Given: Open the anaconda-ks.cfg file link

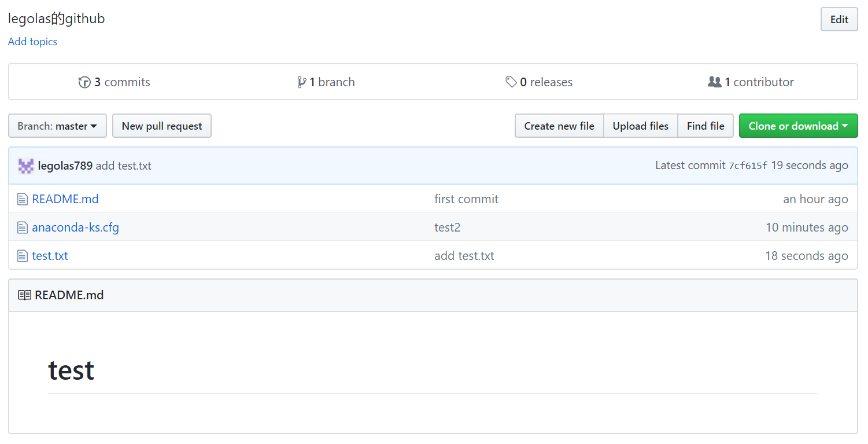Looking at the screenshot, I should (x=76, y=227).
